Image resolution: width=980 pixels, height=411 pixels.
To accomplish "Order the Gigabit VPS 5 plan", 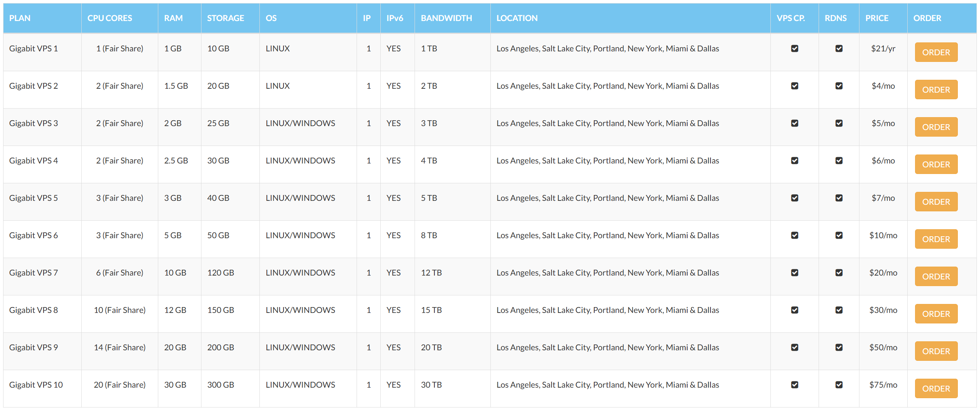I will pos(936,202).
